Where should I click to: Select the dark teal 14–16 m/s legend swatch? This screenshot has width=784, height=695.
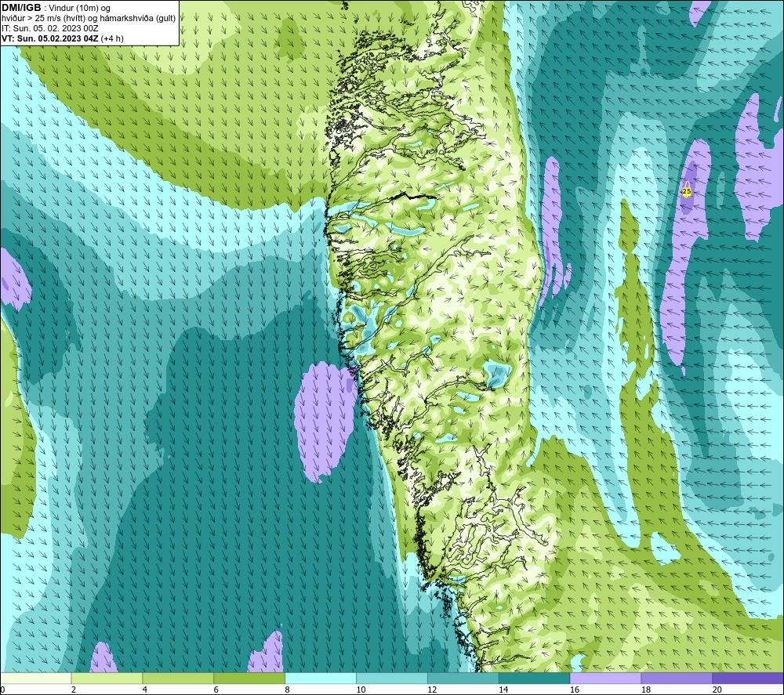[535, 678]
